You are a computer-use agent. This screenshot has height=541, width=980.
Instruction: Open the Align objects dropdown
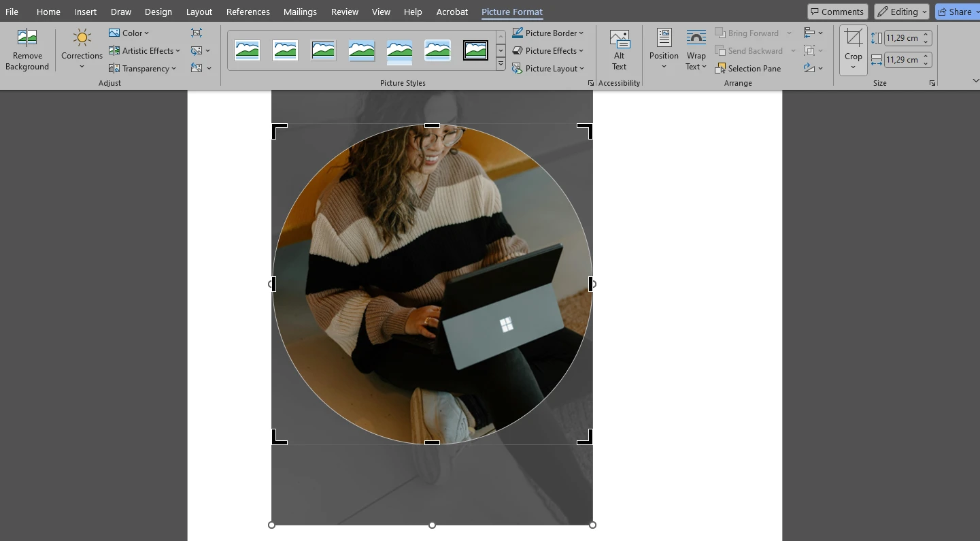point(813,33)
